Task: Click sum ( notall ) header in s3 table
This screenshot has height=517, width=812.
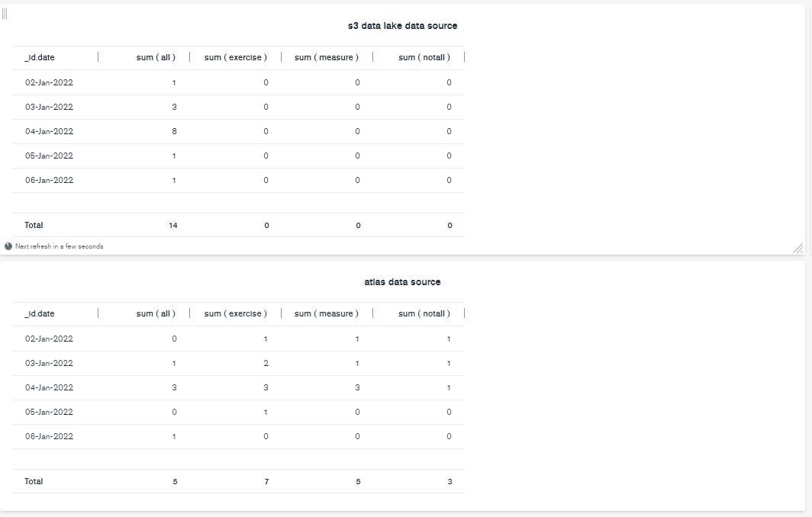Action: (424, 57)
